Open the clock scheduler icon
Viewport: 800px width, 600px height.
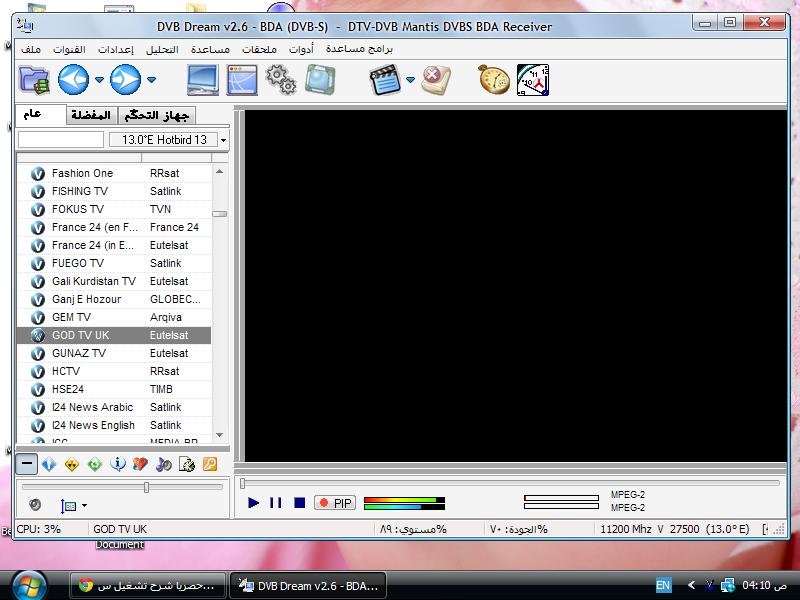533,80
